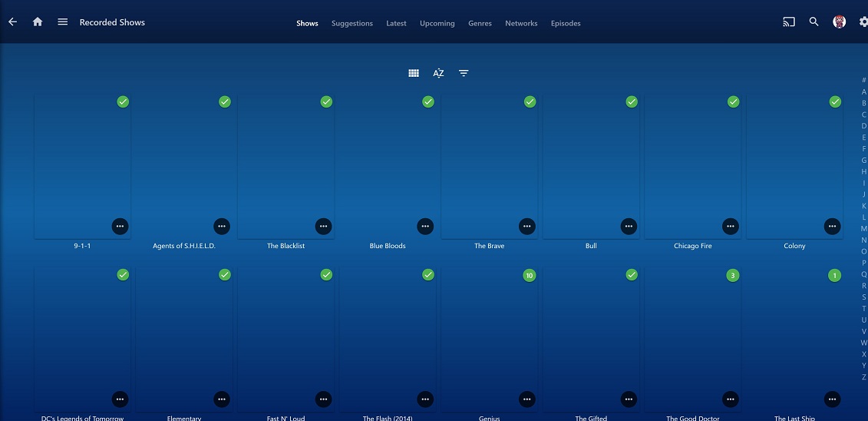Open more options for Blue Bloods
Screen dimensions: 868x421
tap(425, 226)
